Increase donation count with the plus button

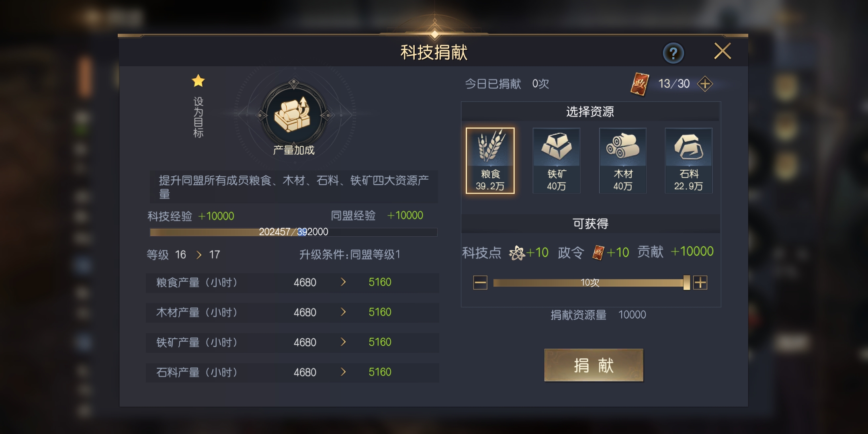tap(700, 283)
